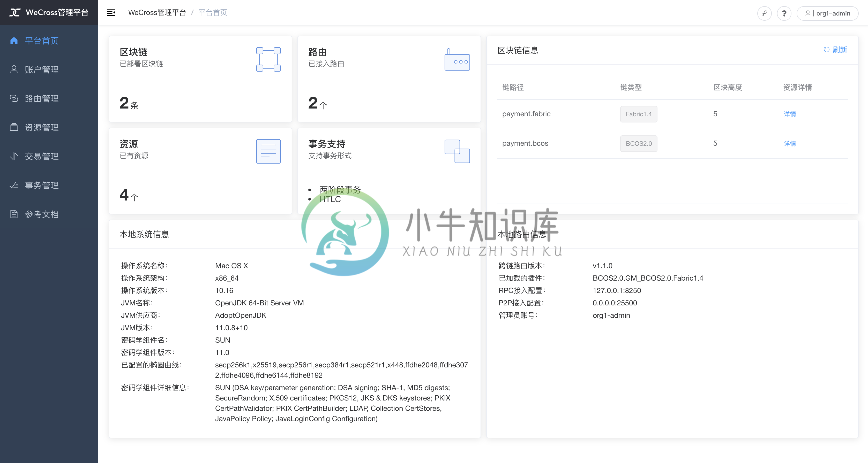Open 交易管理 menu item

(49, 156)
